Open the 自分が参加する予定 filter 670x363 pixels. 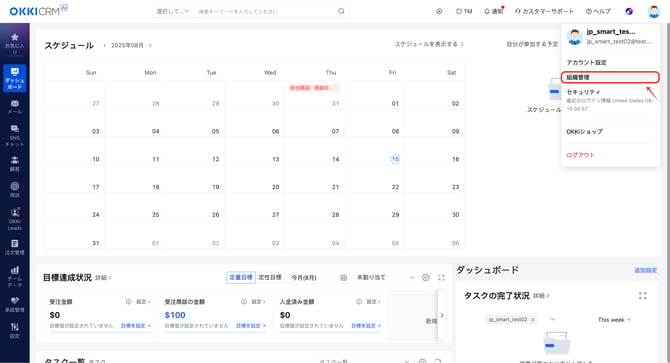[x=532, y=44]
